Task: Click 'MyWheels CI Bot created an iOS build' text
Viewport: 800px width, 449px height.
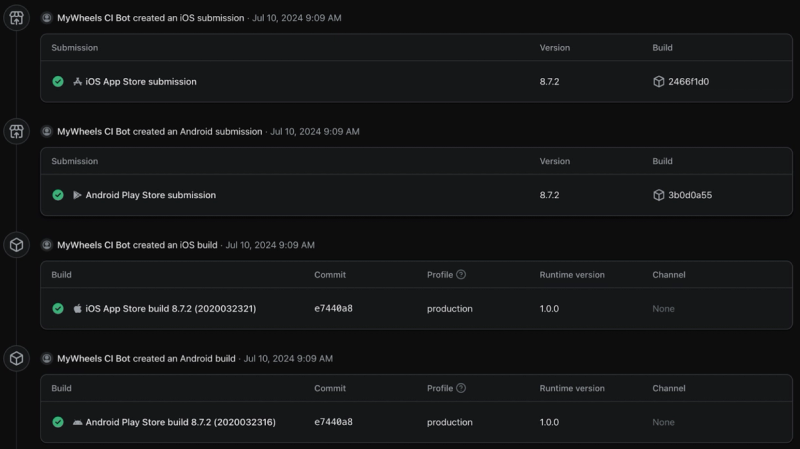Action: point(137,245)
